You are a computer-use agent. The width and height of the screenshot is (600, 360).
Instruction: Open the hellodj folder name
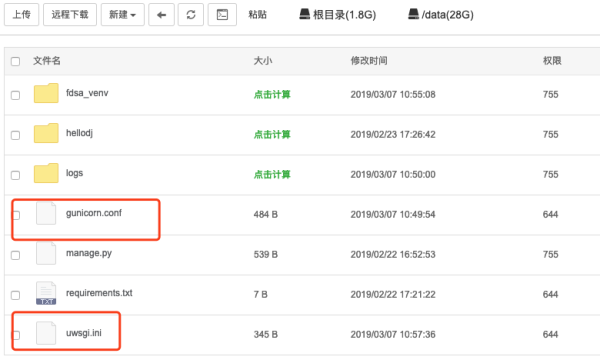pos(80,133)
